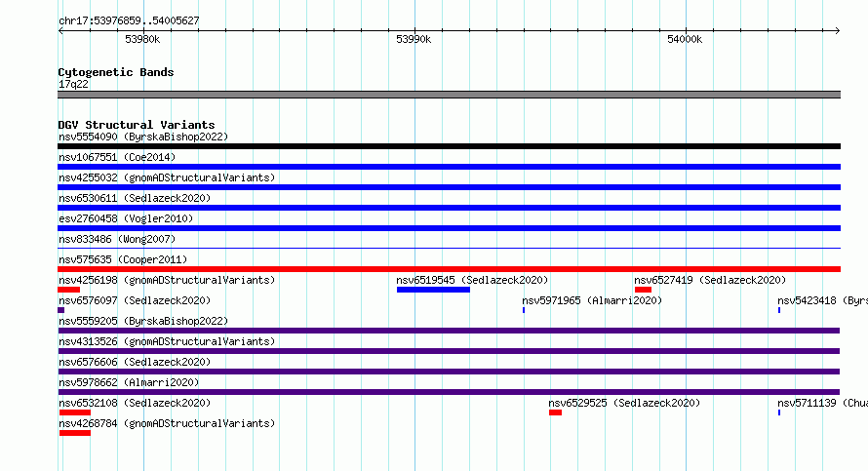Click the nsv5554090 (ByrskaBishop2022) variant label
This screenshot has width=868, height=471.
[143, 137]
